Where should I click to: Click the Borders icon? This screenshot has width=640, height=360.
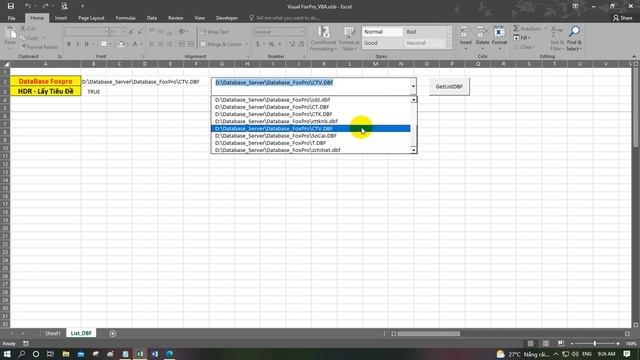104,44
